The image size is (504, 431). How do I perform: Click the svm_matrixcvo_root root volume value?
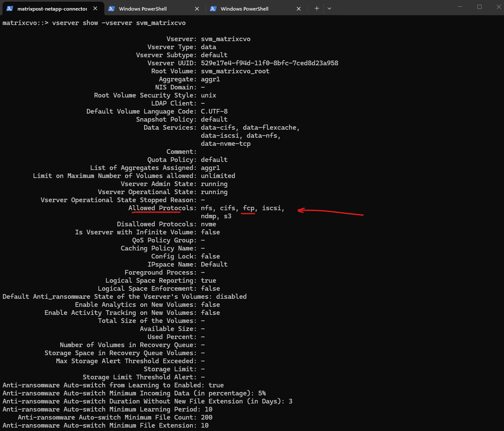coord(235,71)
